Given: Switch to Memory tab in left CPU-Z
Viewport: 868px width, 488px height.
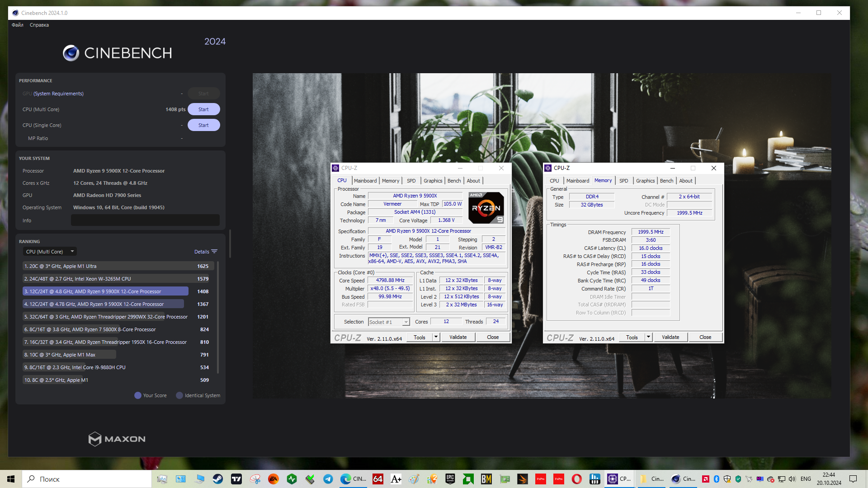Looking at the screenshot, I should tap(391, 181).
